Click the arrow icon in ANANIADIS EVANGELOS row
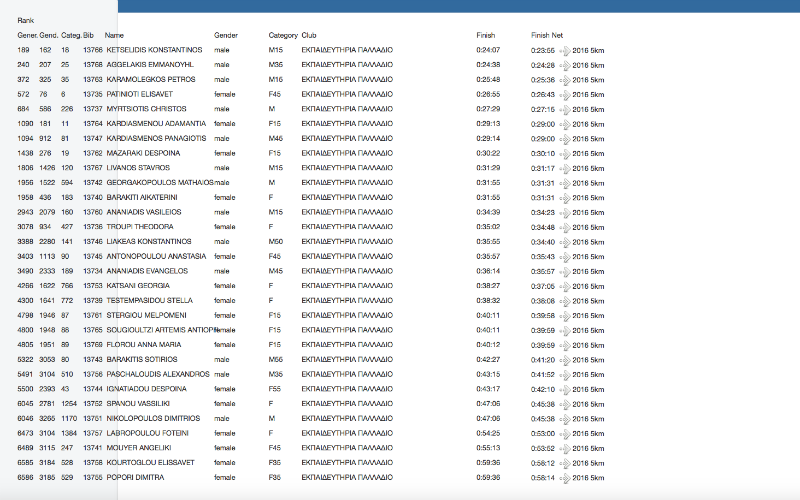Image resolution: width=800 pixels, height=500 pixels. pos(565,272)
